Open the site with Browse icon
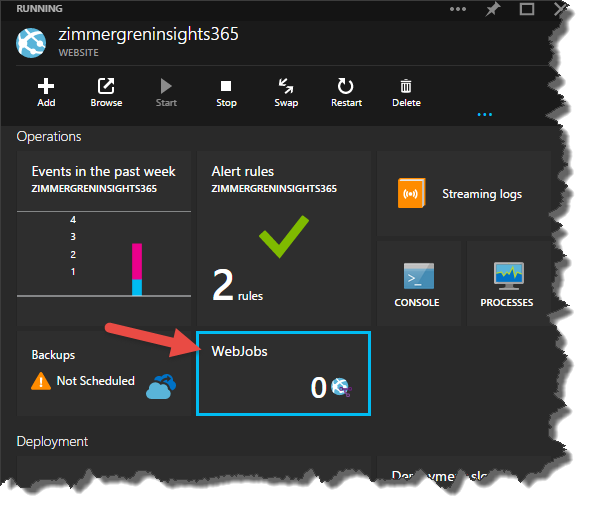Screen dimensions: 591x511 (106, 86)
